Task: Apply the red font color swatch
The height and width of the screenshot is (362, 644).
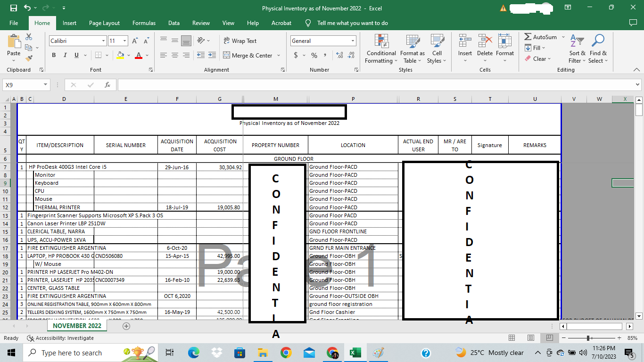Action: 139,56
